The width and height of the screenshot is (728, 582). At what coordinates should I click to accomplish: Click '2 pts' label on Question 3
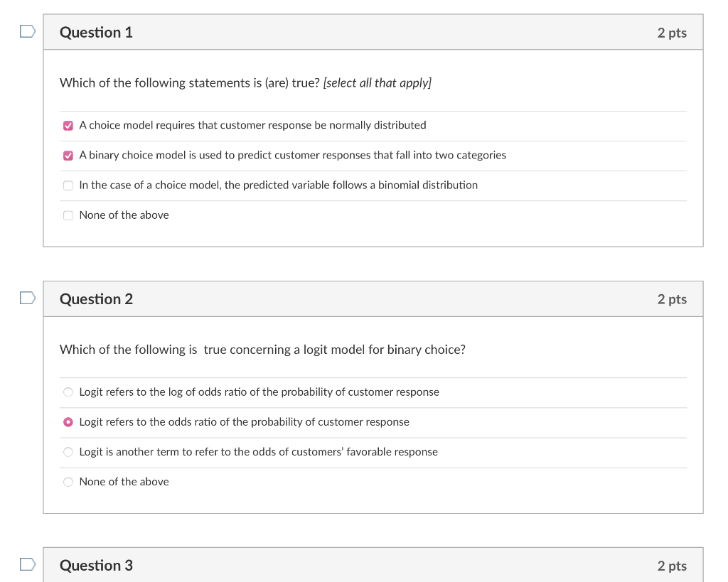[x=672, y=565]
